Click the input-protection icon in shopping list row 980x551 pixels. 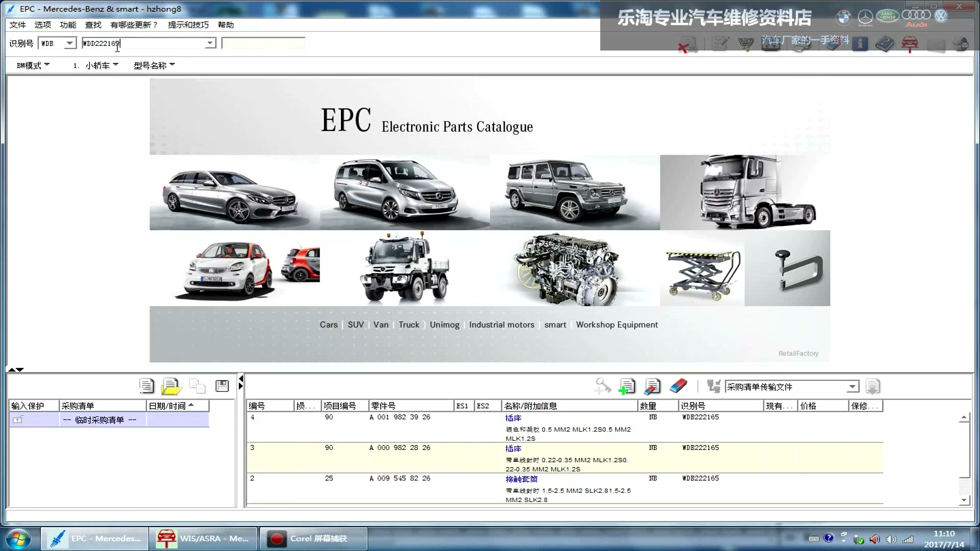click(18, 420)
